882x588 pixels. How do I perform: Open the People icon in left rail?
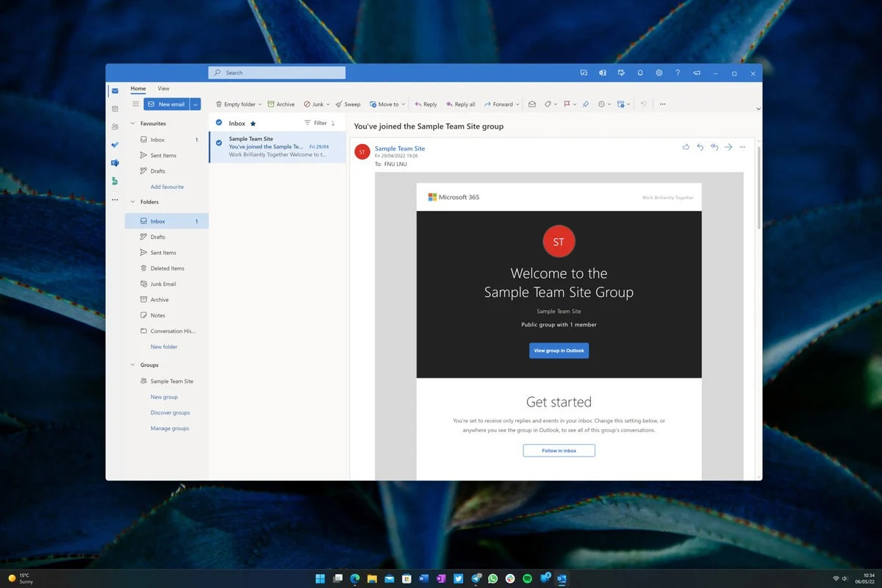[x=115, y=126]
